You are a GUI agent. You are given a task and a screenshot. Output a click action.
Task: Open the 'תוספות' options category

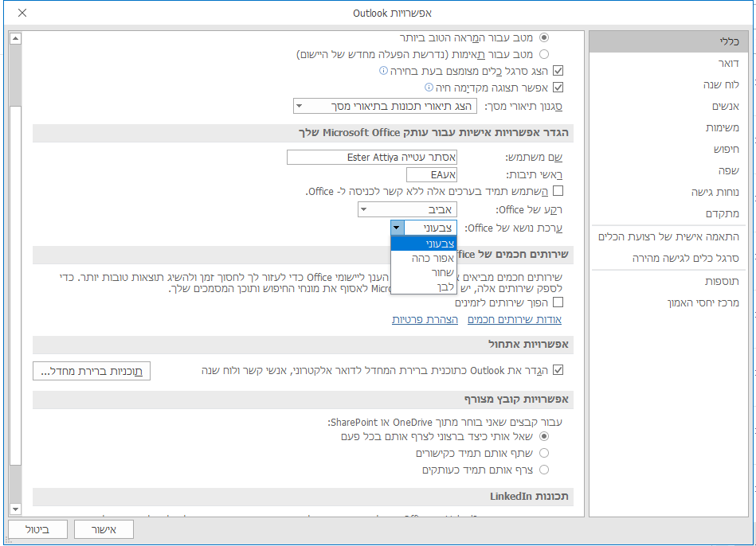click(x=668, y=282)
